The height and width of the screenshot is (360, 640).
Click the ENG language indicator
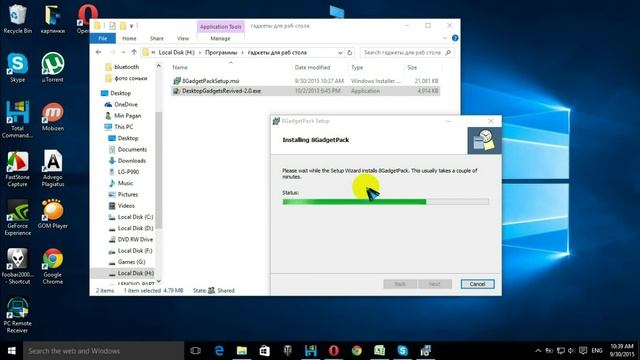pyautogui.click(x=597, y=351)
